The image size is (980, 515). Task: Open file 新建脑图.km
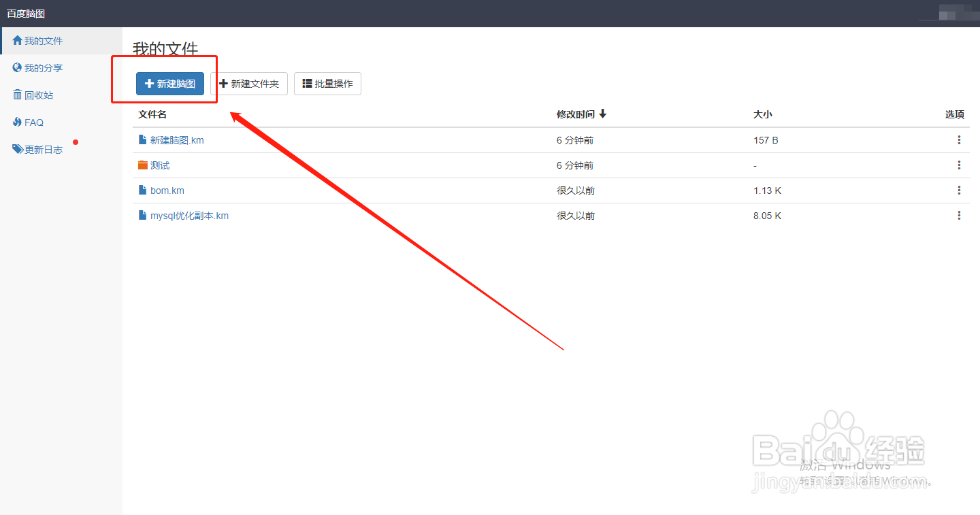177,140
